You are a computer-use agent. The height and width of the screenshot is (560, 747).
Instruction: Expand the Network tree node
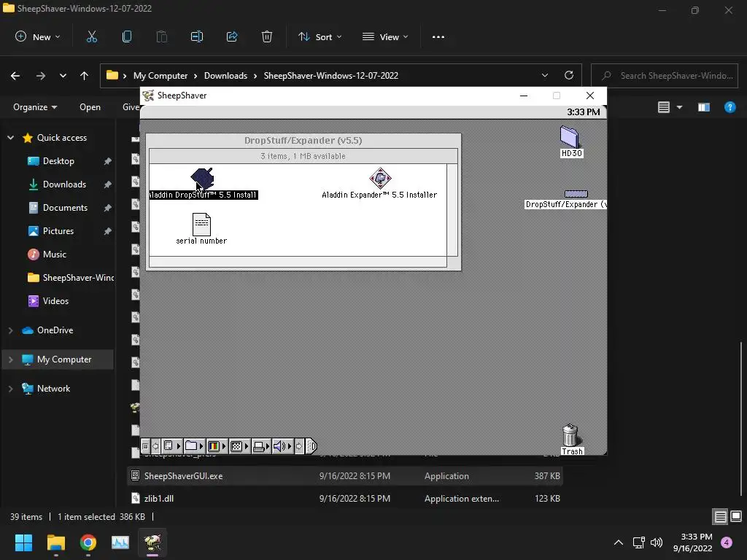pyautogui.click(x=10, y=389)
